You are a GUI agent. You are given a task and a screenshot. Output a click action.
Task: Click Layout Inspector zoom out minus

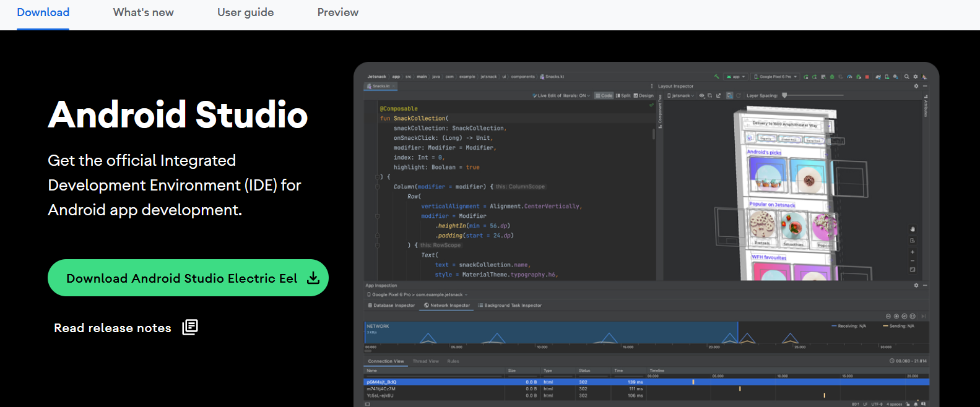coord(913,261)
